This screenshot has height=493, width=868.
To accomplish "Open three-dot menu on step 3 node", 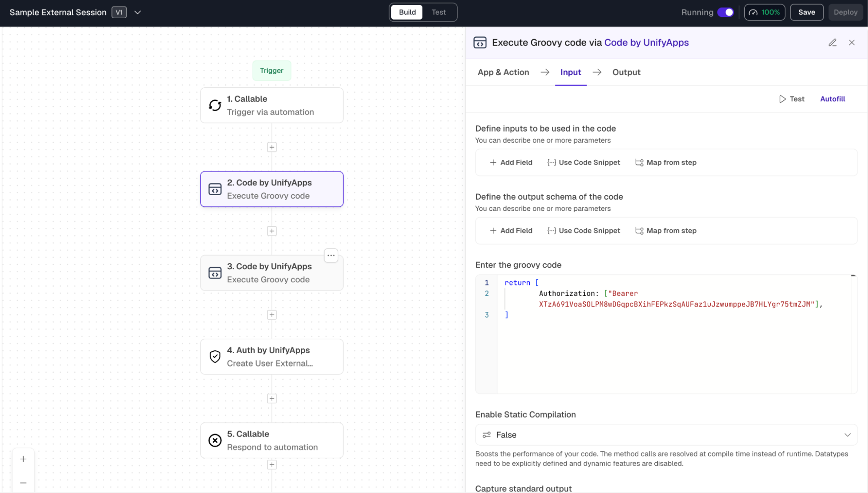I will [x=331, y=255].
